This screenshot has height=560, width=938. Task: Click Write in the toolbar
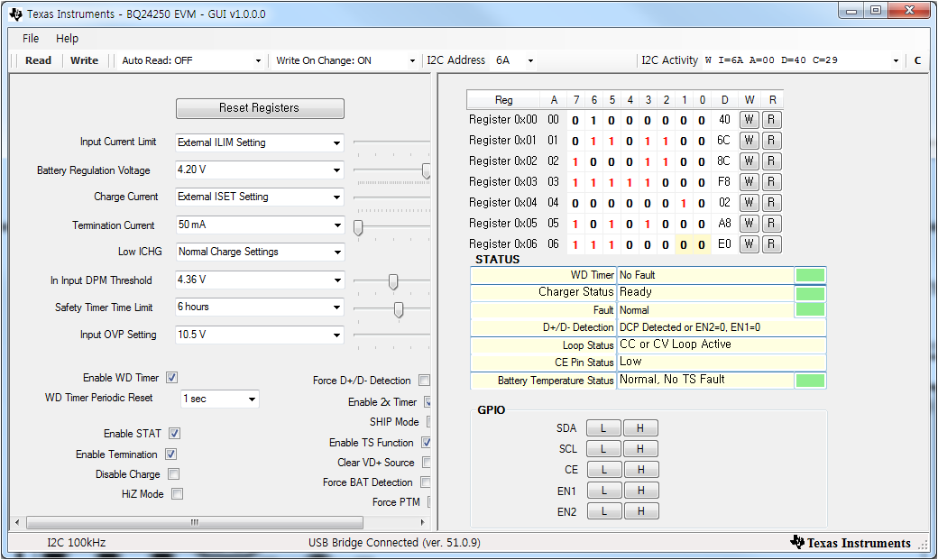[x=85, y=60]
